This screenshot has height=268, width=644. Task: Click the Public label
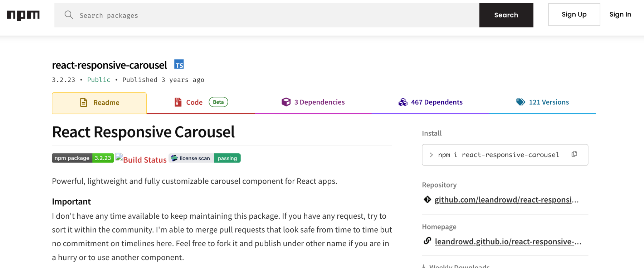pyautogui.click(x=99, y=80)
